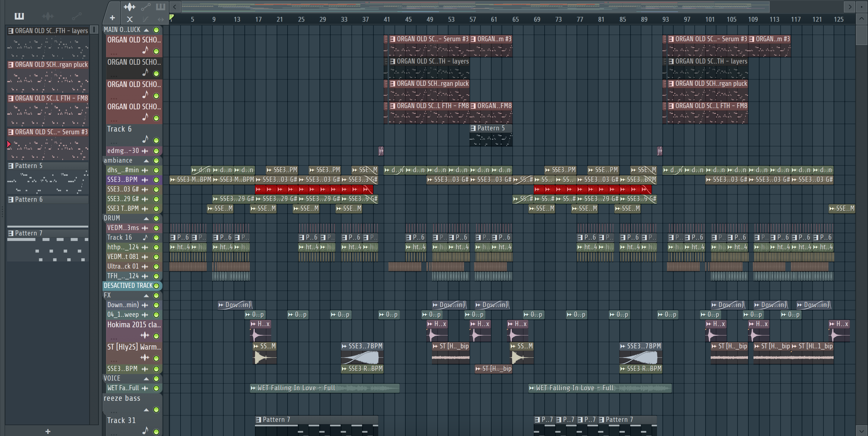Screen dimensions: 868x436
Task: Click the waveform icon on the Ultra..ck 01 track
Action: click(x=145, y=266)
